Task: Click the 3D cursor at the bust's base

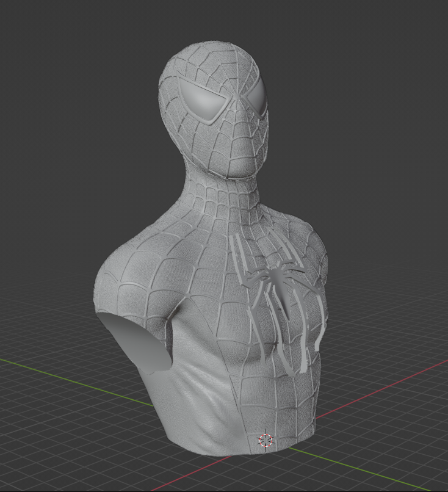Action: (266, 440)
